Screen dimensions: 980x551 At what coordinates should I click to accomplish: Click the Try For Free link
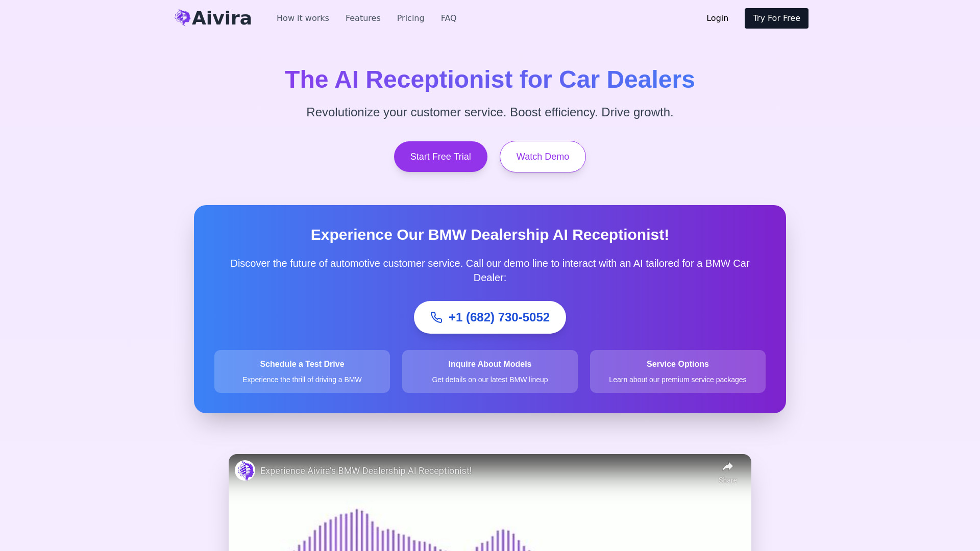point(776,18)
